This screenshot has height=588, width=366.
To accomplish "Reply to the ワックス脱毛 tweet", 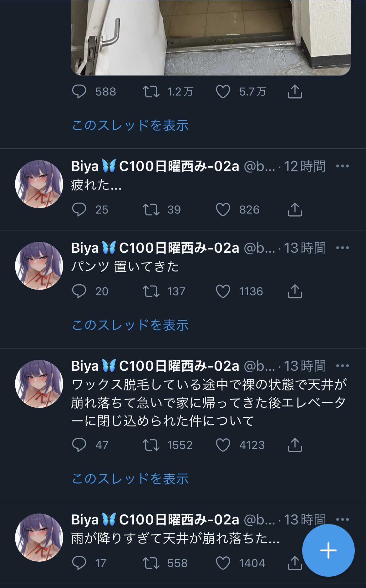I will click(79, 445).
